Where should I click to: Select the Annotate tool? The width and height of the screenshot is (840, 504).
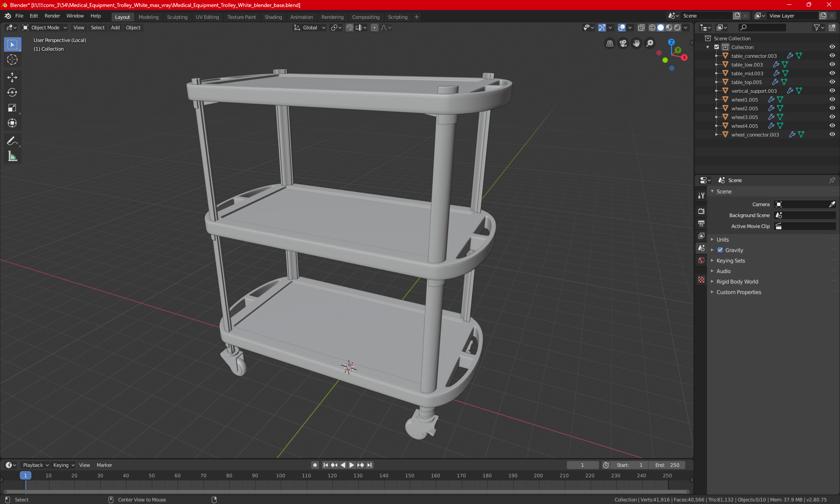(12, 141)
